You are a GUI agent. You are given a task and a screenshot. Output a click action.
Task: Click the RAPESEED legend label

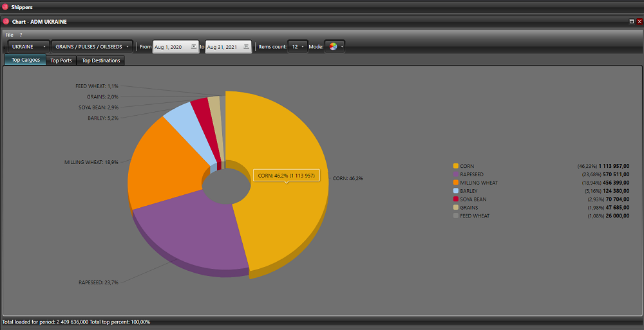coord(471,174)
